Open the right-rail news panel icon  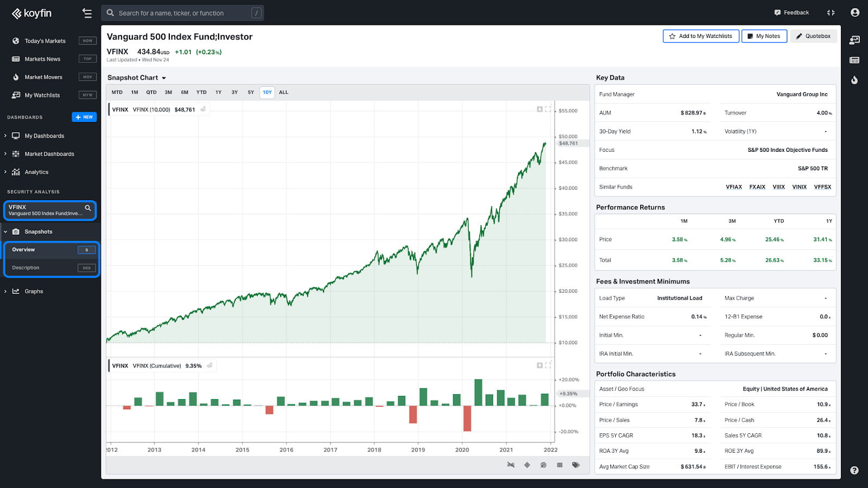tap(854, 60)
